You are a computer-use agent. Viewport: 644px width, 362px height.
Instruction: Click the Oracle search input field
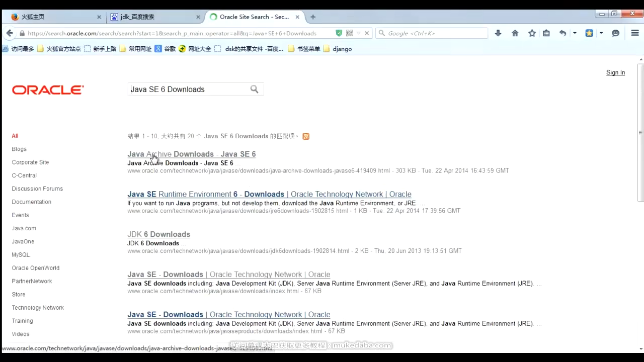coord(189,89)
